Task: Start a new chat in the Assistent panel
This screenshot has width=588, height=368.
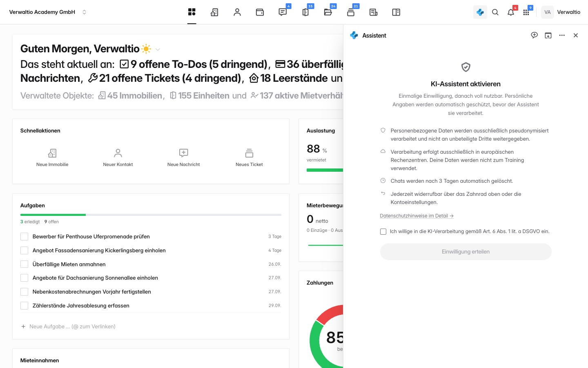Action: click(x=534, y=36)
